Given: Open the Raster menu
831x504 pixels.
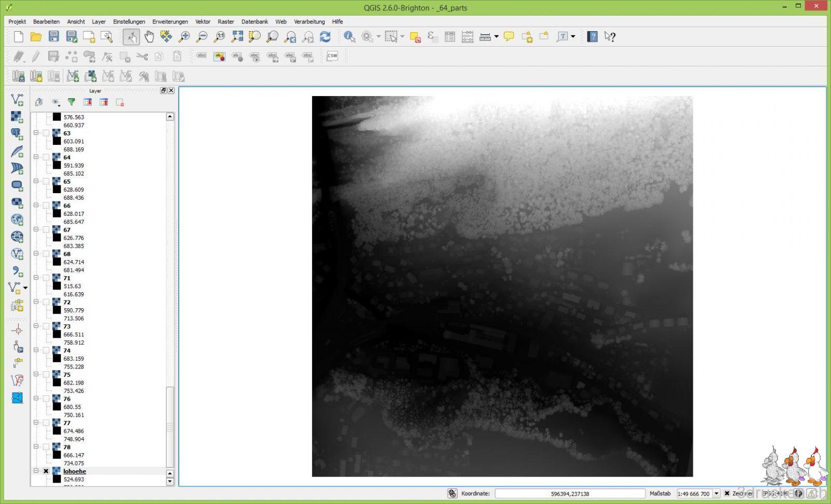Looking at the screenshot, I should coord(226,21).
